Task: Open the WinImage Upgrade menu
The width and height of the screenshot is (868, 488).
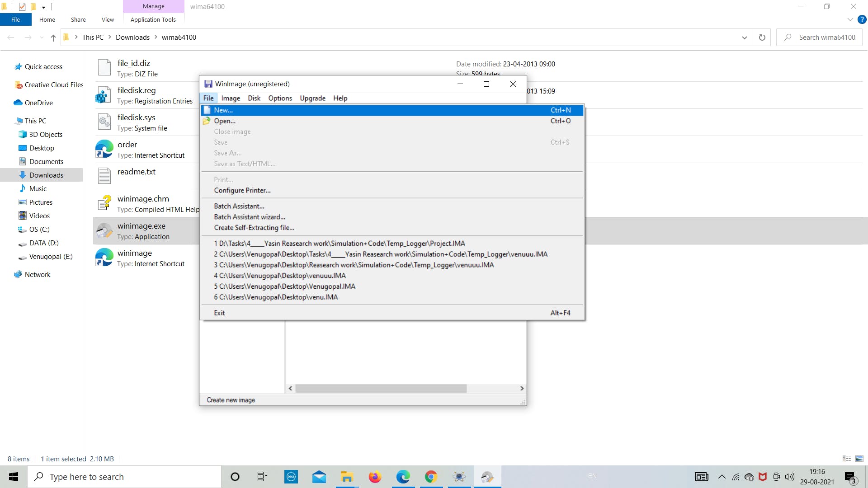Action: [x=312, y=99]
